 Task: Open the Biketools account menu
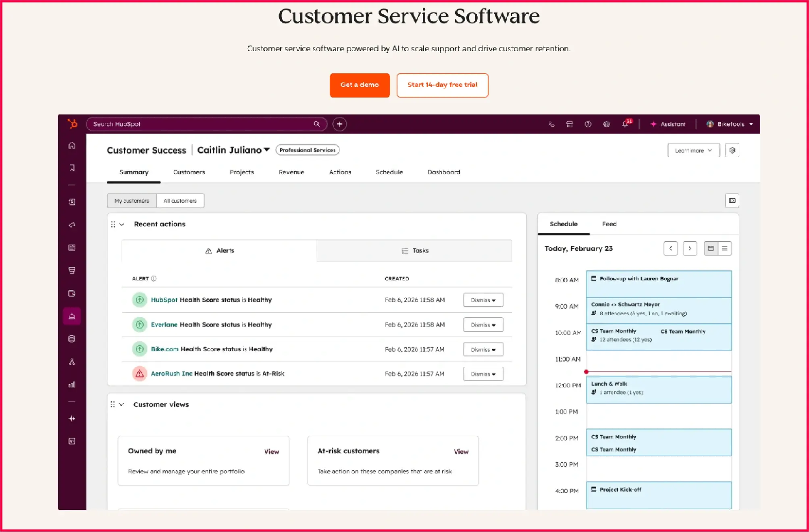click(x=730, y=124)
